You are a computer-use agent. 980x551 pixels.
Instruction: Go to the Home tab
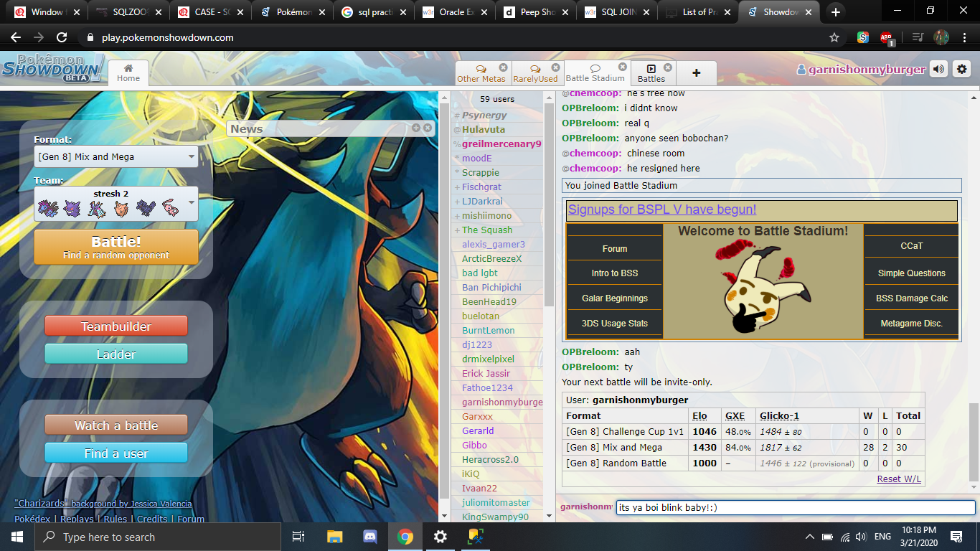[128, 72]
